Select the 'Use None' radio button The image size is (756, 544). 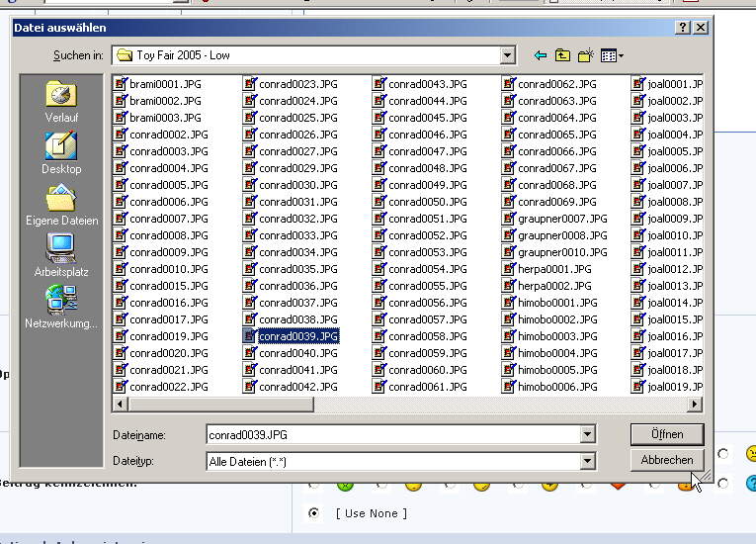pyautogui.click(x=314, y=513)
